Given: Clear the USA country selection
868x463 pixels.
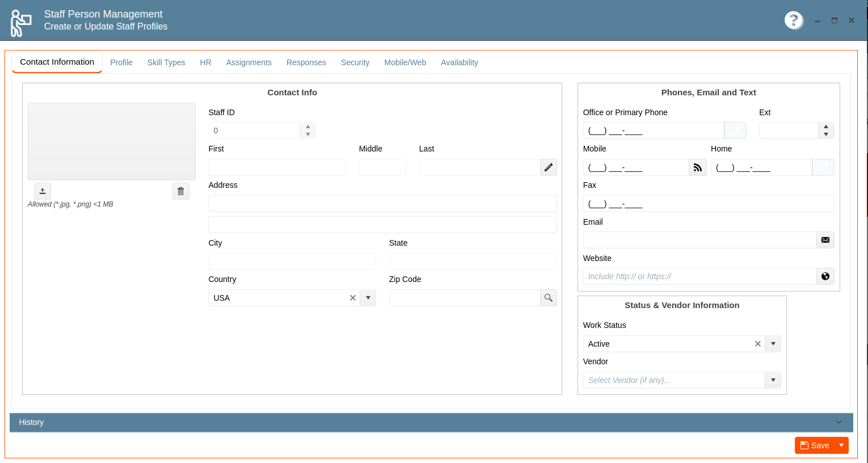Looking at the screenshot, I should click(x=353, y=297).
